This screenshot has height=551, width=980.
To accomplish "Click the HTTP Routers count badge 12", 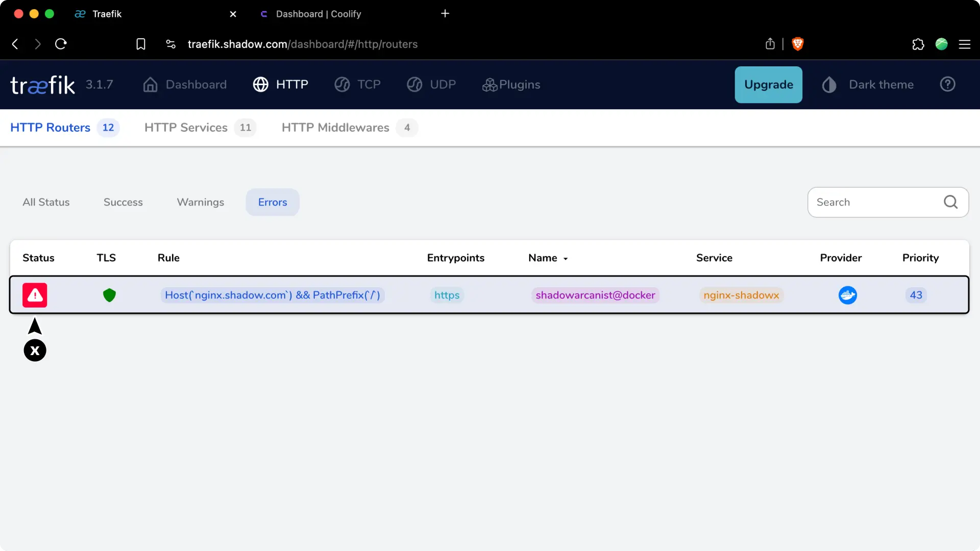I will [x=108, y=128].
